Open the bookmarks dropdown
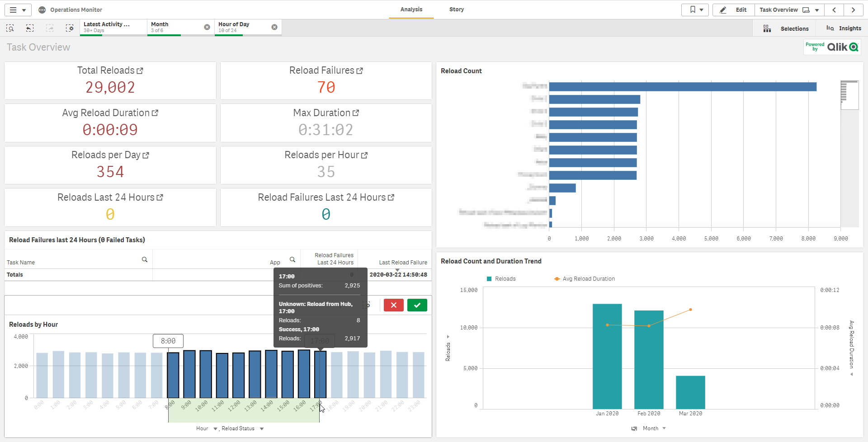Image resolution: width=868 pixels, height=442 pixels. pos(695,10)
